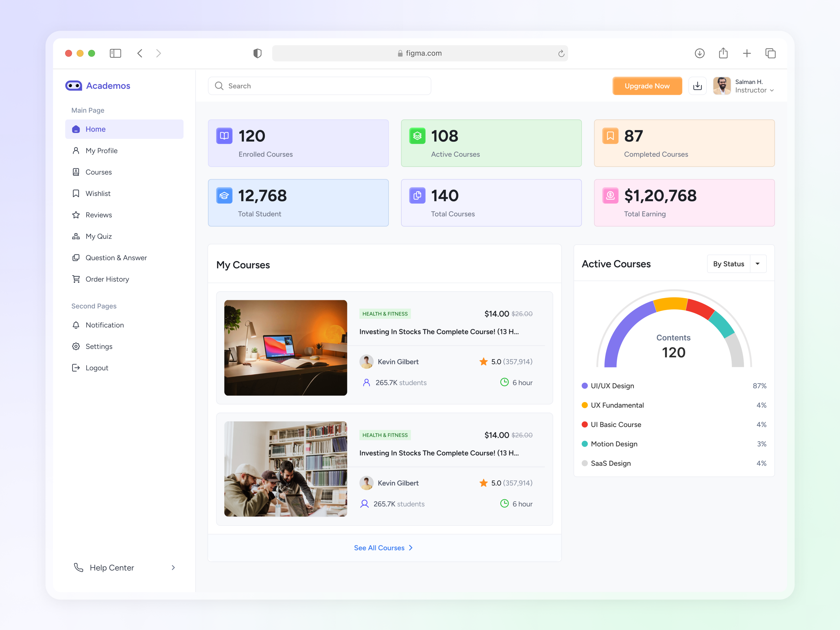Click the Total Student graduation cap icon
Image resolution: width=840 pixels, height=630 pixels.
(224, 196)
